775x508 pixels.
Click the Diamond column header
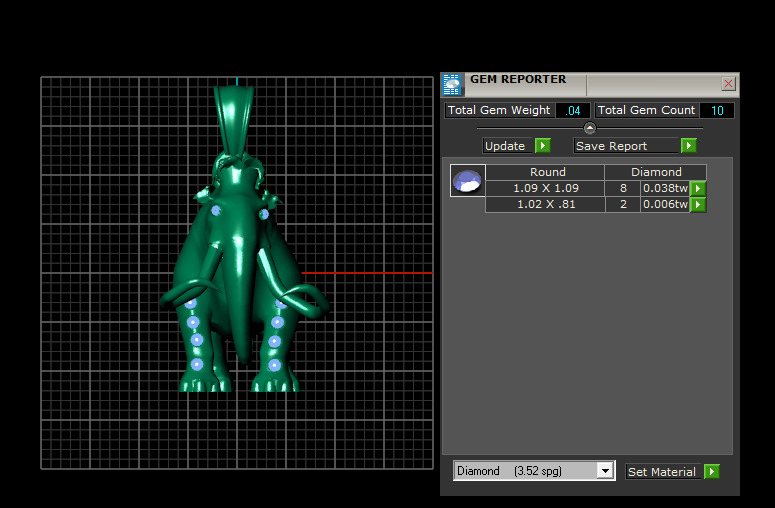[656, 172]
